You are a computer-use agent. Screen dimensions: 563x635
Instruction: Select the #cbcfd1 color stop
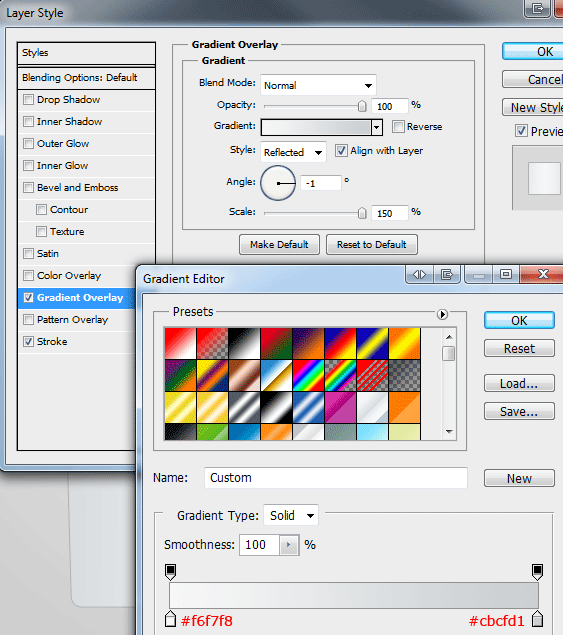click(537, 618)
